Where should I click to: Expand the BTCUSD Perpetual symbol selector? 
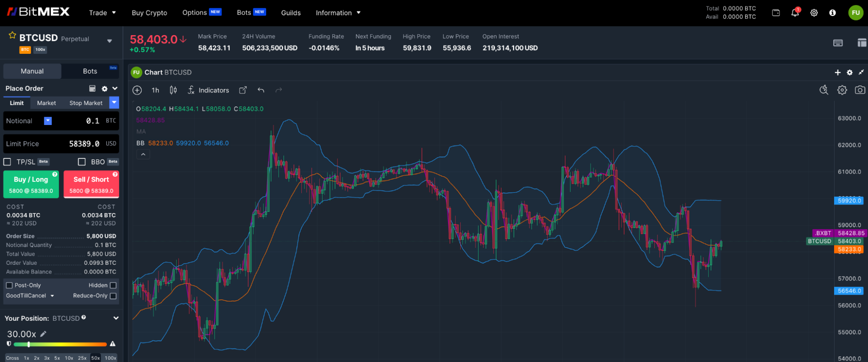coord(109,41)
